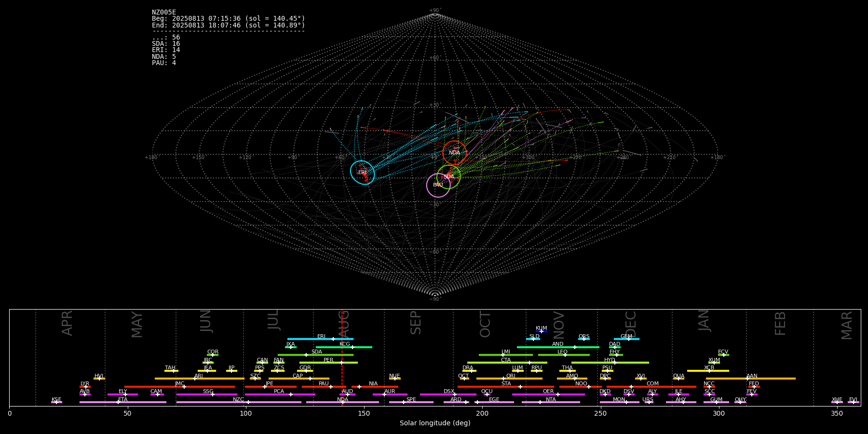Select the yellow XCB shower bar
868x434 pixels.
pos(708,371)
